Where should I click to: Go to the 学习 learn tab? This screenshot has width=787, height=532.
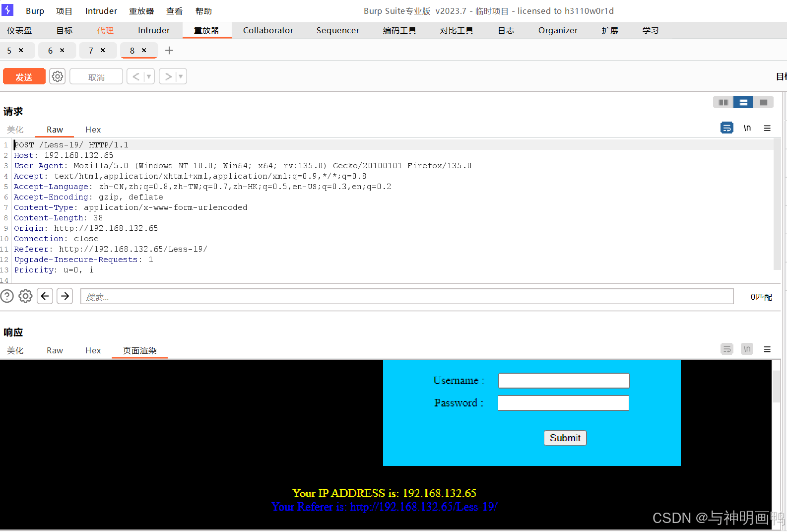651,30
